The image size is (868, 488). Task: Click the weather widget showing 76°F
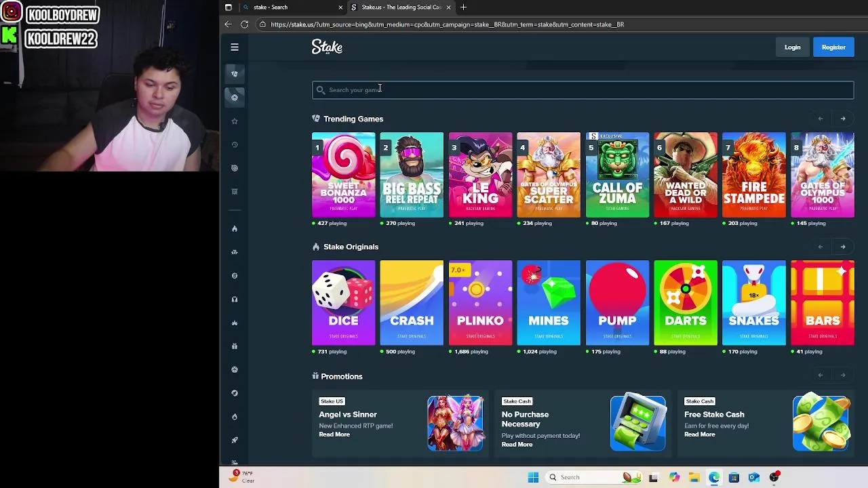click(x=241, y=476)
